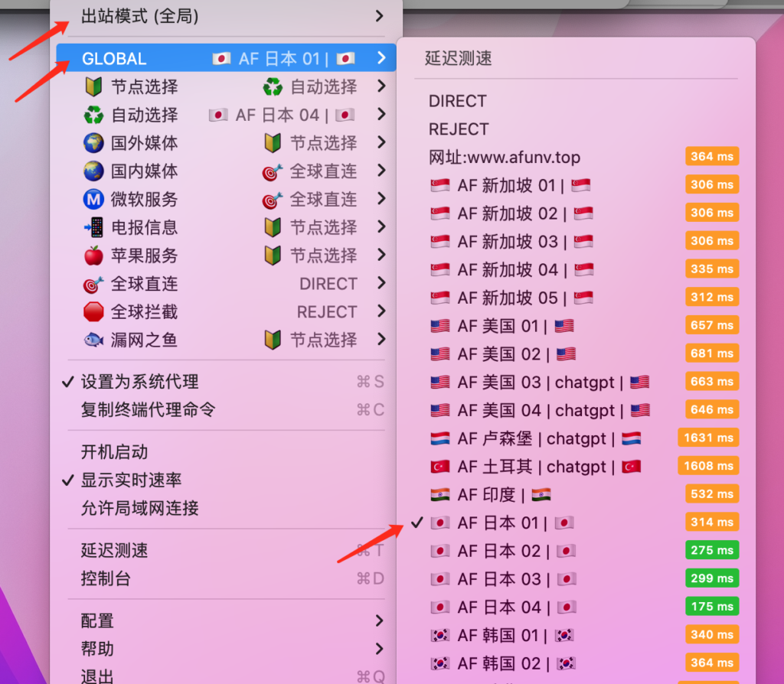
Task: Click REJECT value in 全球拦截 row
Action: 327,311
